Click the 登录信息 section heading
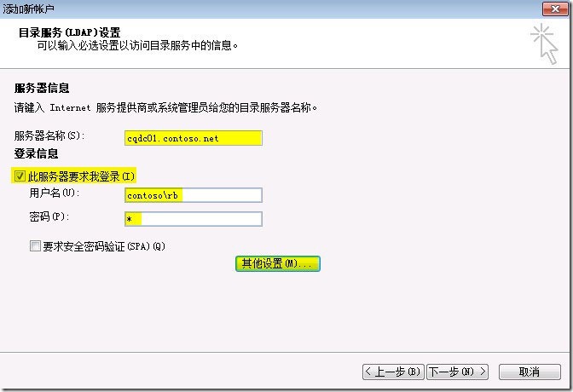The image size is (573, 392). (x=36, y=154)
